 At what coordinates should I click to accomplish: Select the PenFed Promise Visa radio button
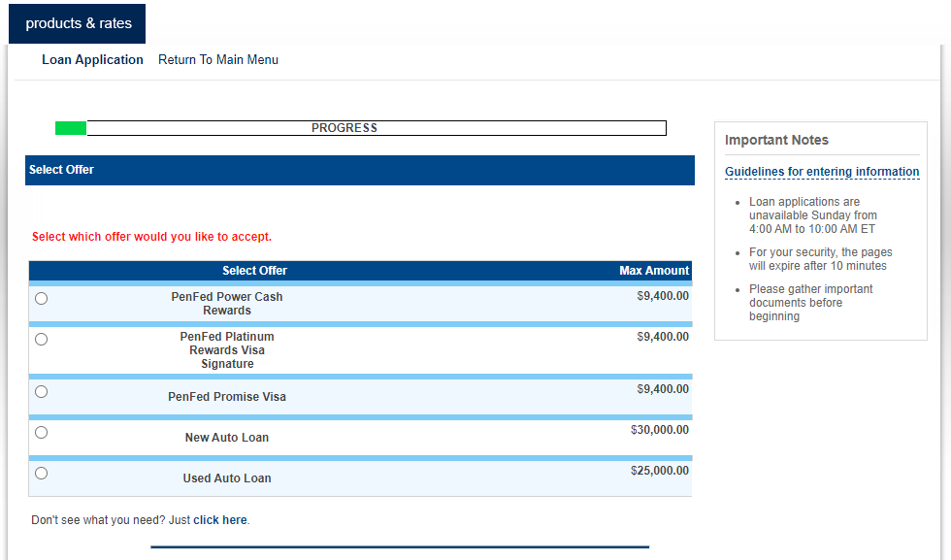click(41, 392)
